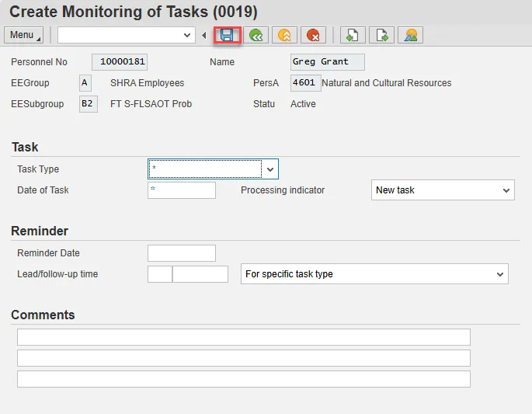Open the Menu button

[24, 35]
